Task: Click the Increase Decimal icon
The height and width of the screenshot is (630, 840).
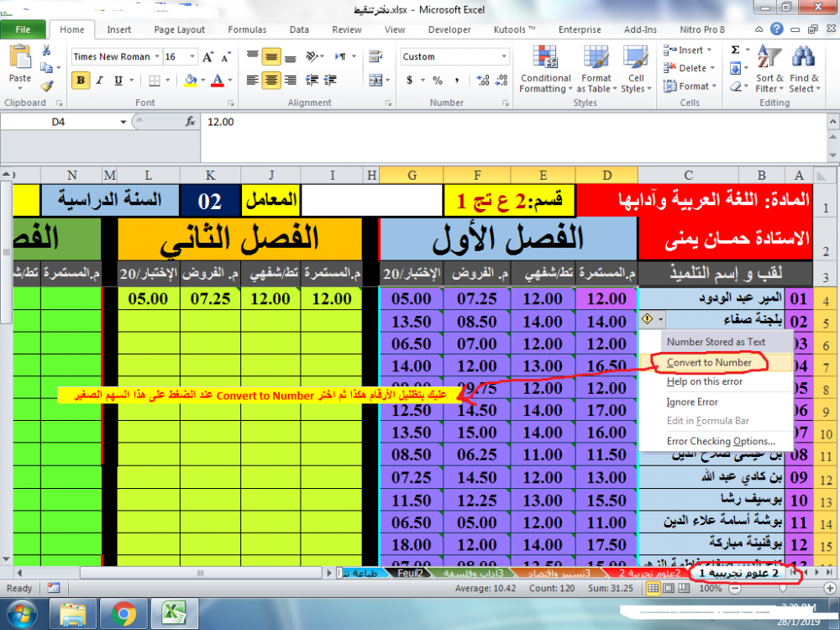Action: tap(482, 81)
